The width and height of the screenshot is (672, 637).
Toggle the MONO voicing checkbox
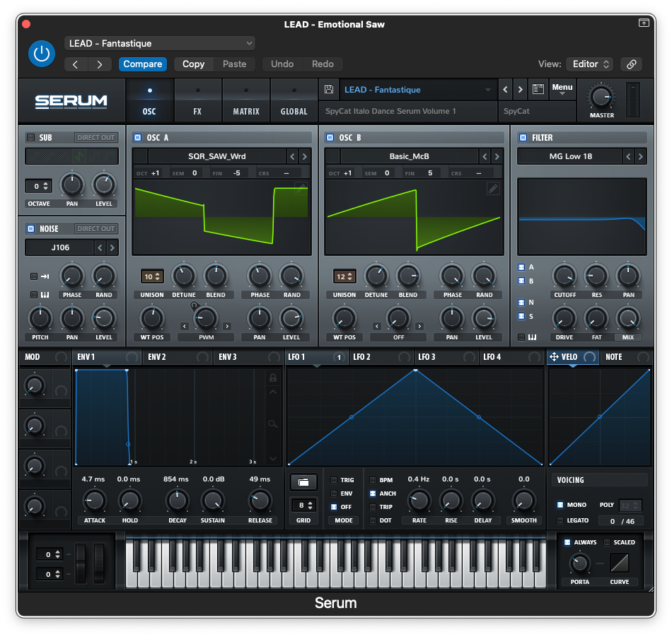pyautogui.click(x=560, y=505)
